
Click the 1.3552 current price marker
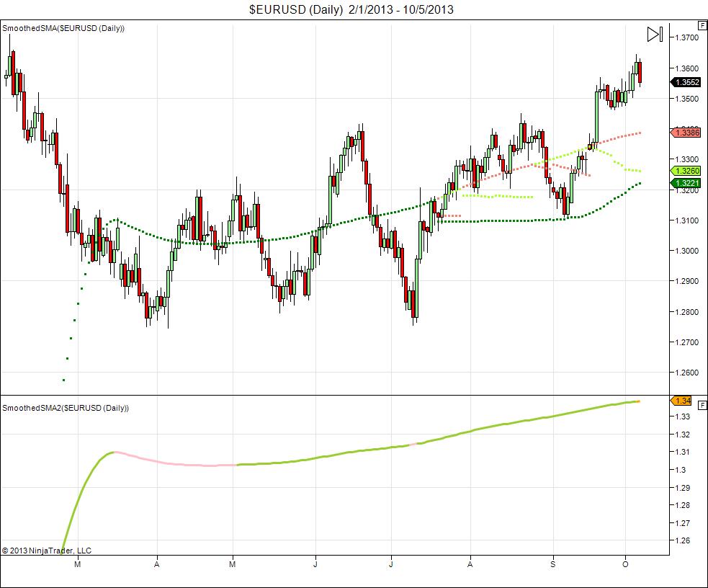pos(686,82)
